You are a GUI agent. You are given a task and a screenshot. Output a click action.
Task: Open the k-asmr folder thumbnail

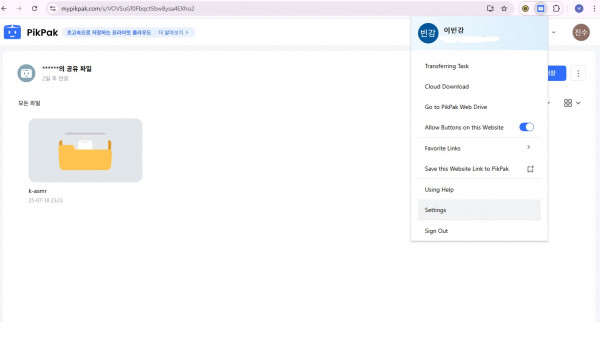click(x=85, y=150)
